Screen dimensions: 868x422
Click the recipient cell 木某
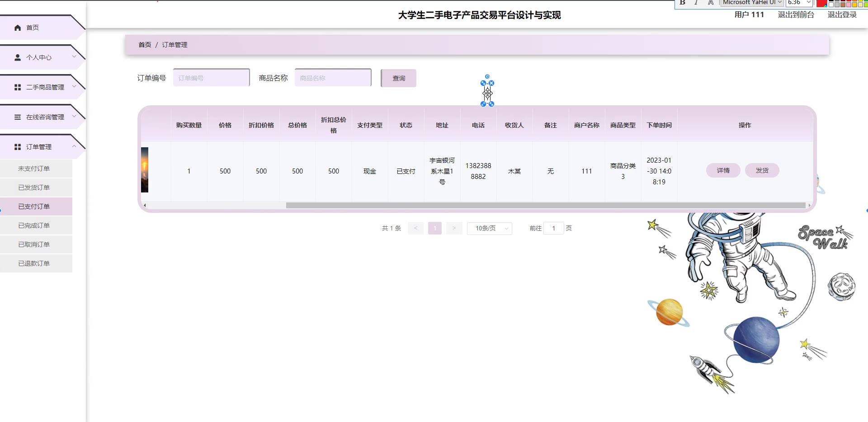coord(514,171)
